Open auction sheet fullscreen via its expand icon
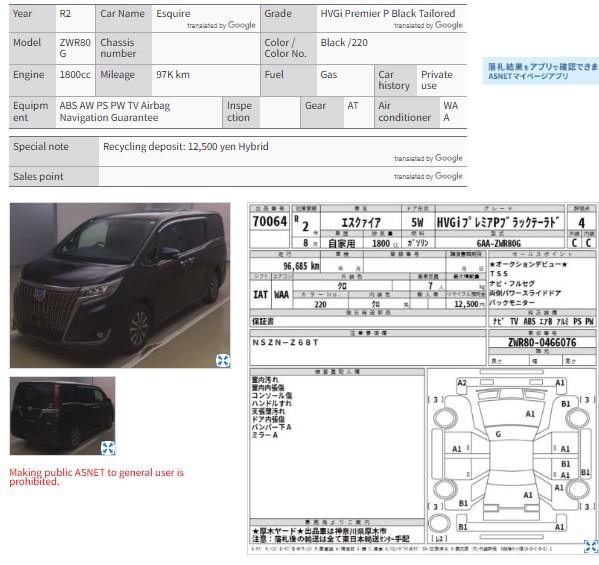The width and height of the screenshot is (599, 565). coord(591,546)
